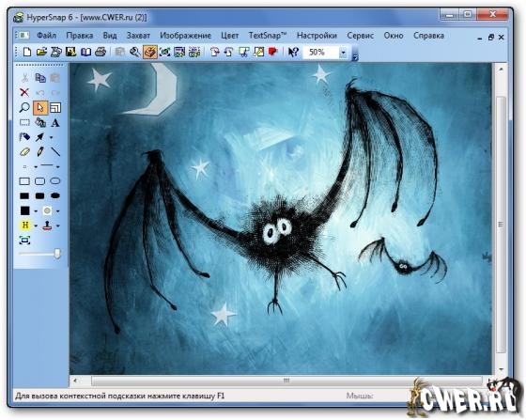Viewport: 526px width, 420px height.
Task: Open the Вид menu
Action: 110,36
